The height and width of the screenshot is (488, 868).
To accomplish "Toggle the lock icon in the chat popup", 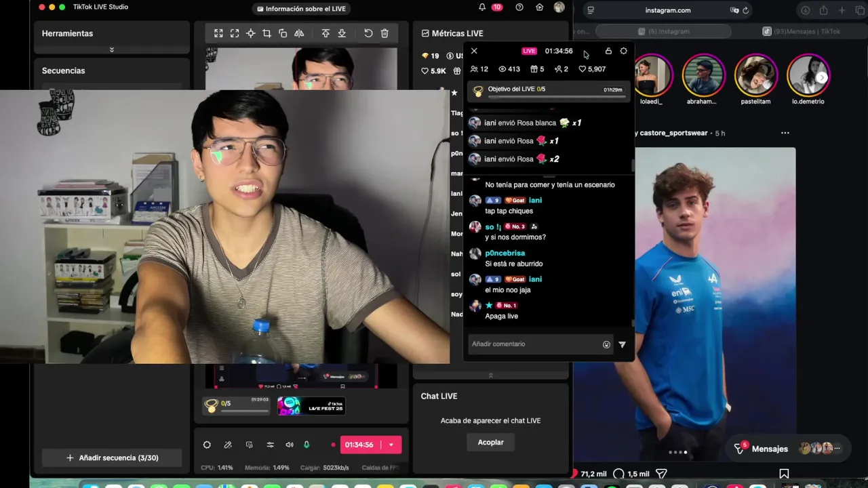I will click(608, 51).
